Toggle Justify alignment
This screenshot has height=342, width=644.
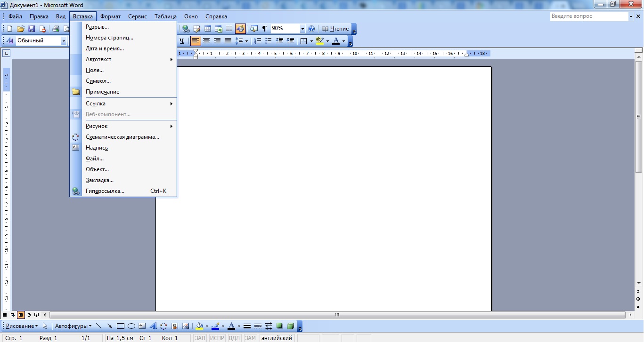click(228, 41)
